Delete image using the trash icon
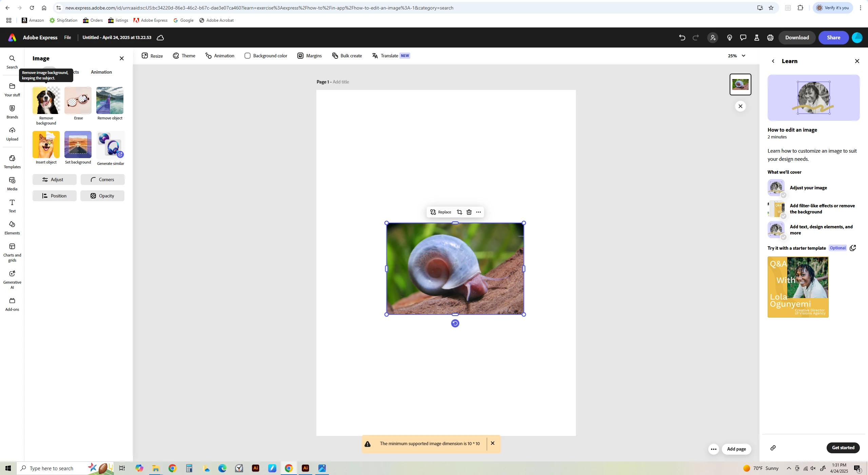This screenshot has width=868, height=475. 469,212
